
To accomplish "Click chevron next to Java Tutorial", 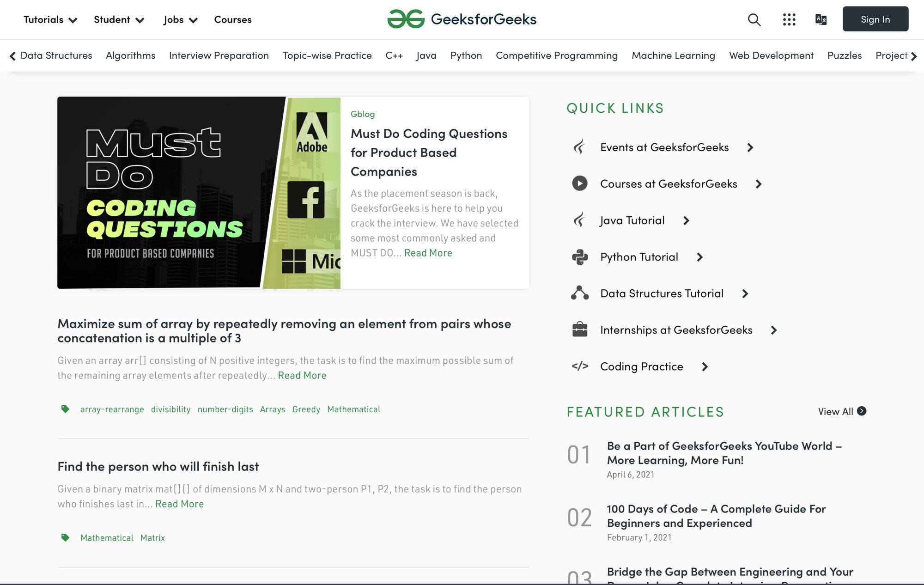I will [686, 220].
